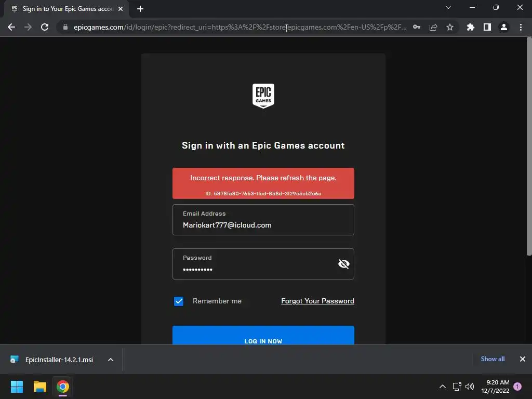Close the Epic Games sign in tab
Screen dimensions: 532x399
121,9
